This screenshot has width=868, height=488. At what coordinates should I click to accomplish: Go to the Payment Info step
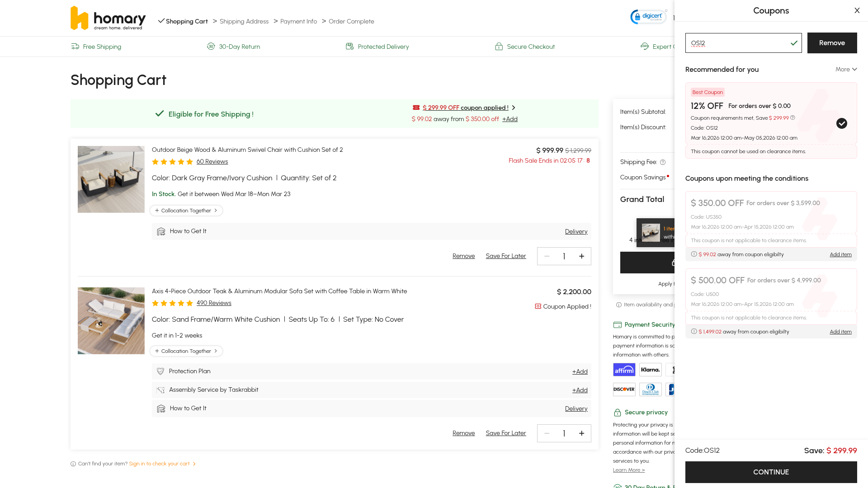[298, 21]
